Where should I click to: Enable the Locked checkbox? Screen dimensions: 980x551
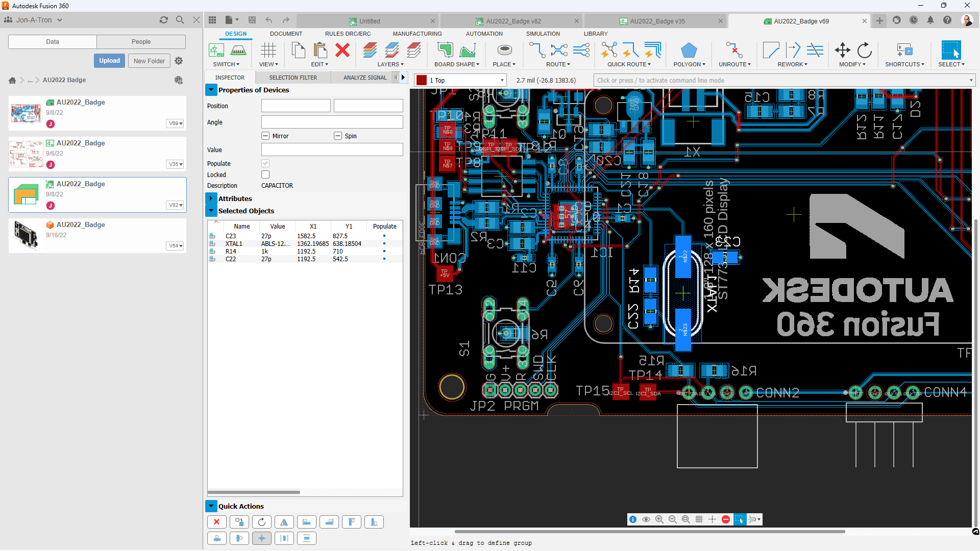click(265, 174)
